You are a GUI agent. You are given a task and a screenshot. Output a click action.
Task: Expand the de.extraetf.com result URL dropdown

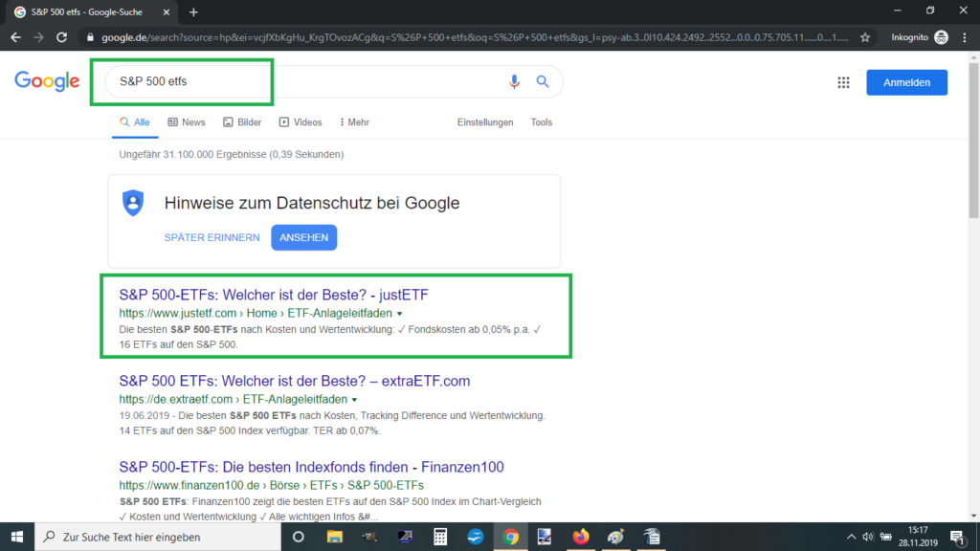[x=354, y=400]
